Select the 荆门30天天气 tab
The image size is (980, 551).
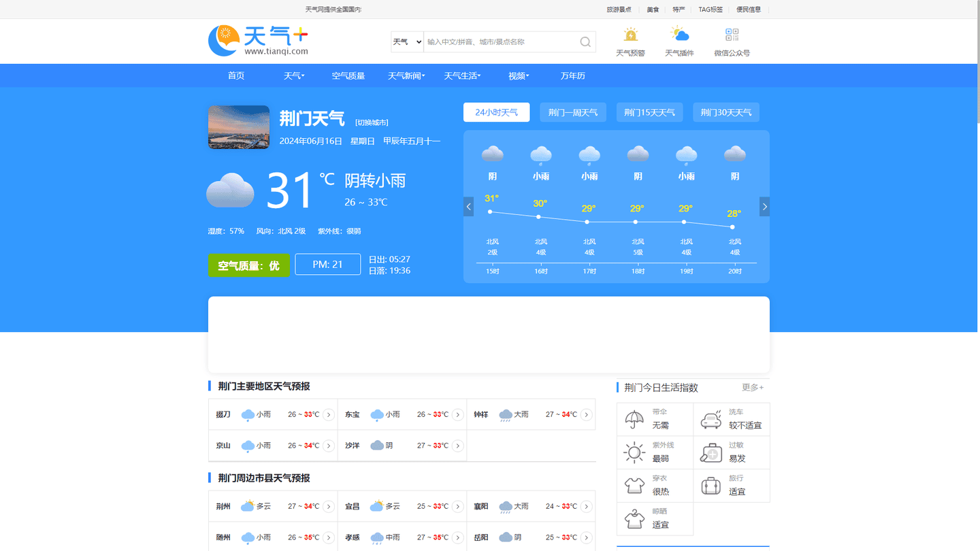(x=726, y=112)
